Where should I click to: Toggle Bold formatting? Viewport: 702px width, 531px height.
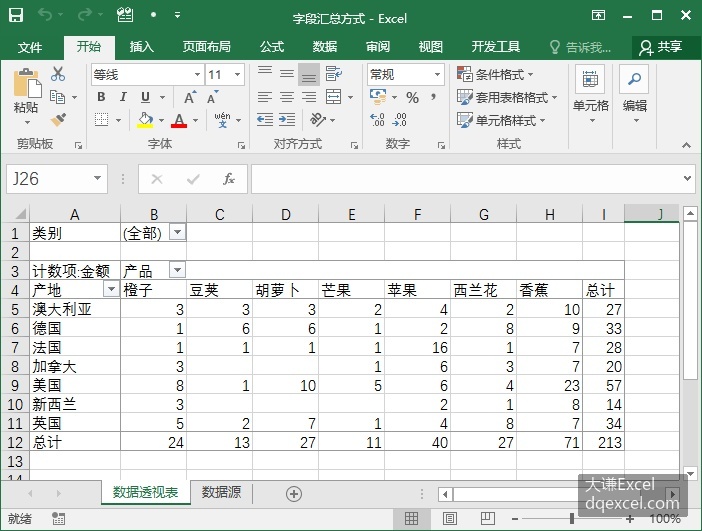click(101, 97)
